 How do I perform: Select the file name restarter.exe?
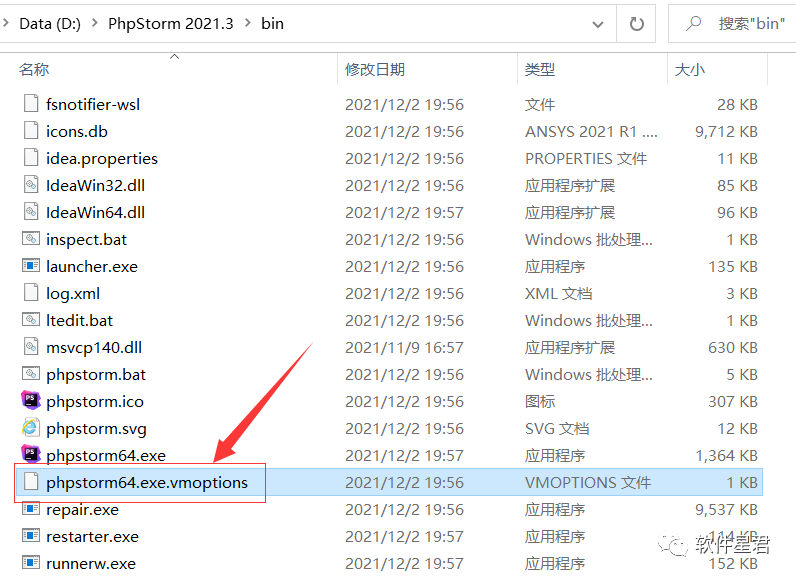92,536
